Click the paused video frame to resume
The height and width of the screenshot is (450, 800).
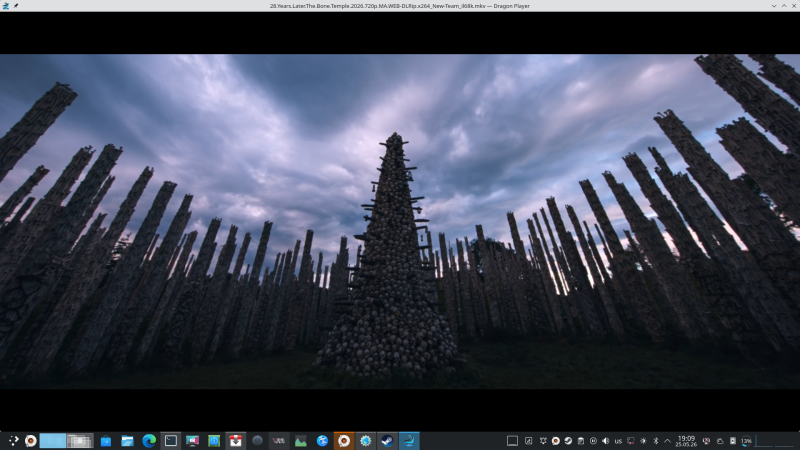[x=400, y=221]
